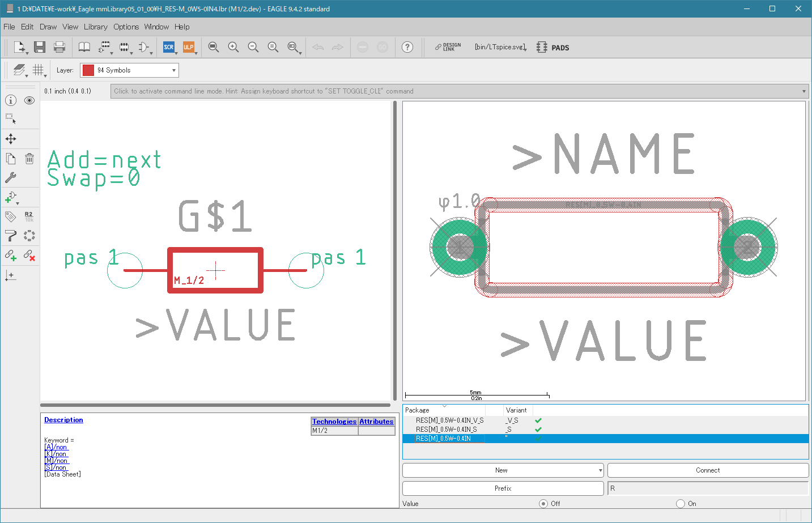
Task: Expand the command line history dropdown
Action: click(x=804, y=91)
